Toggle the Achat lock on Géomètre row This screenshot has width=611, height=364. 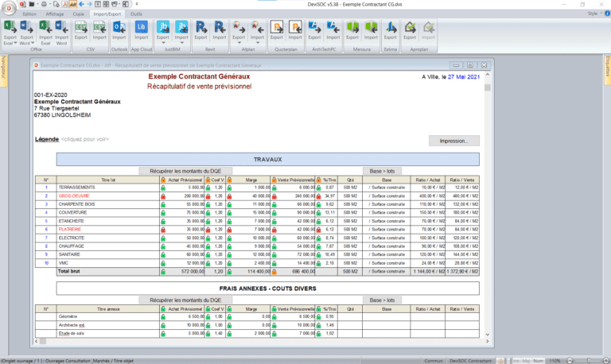[x=163, y=317]
